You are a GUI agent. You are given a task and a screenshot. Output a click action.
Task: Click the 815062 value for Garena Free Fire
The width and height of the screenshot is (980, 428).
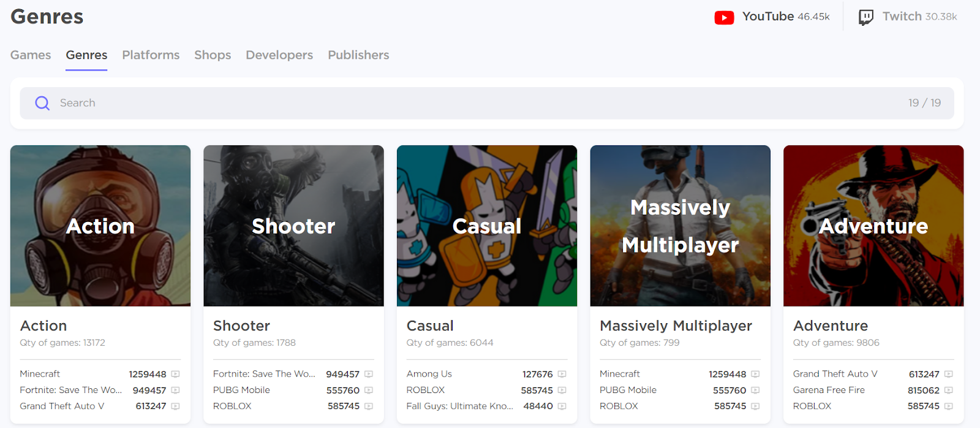click(924, 390)
